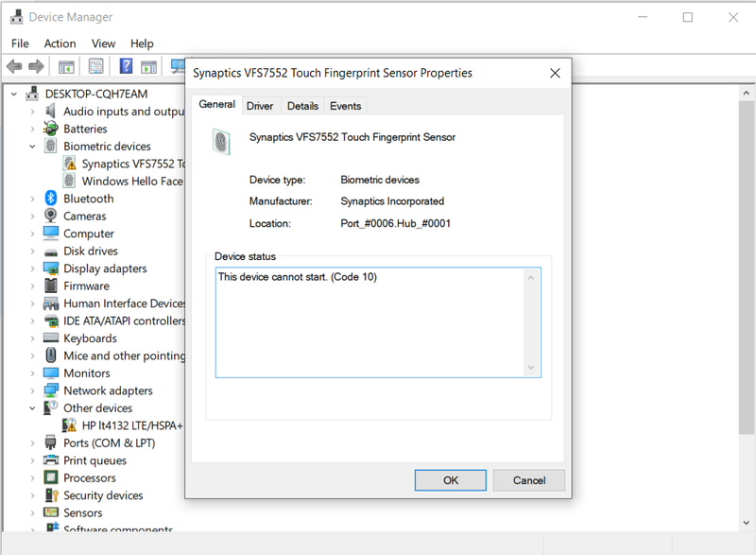The height and width of the screenshot is (555, 756).
Task: Toggle the Show/Hide Console Tree toolbar icon
Action: click(66, 66)
